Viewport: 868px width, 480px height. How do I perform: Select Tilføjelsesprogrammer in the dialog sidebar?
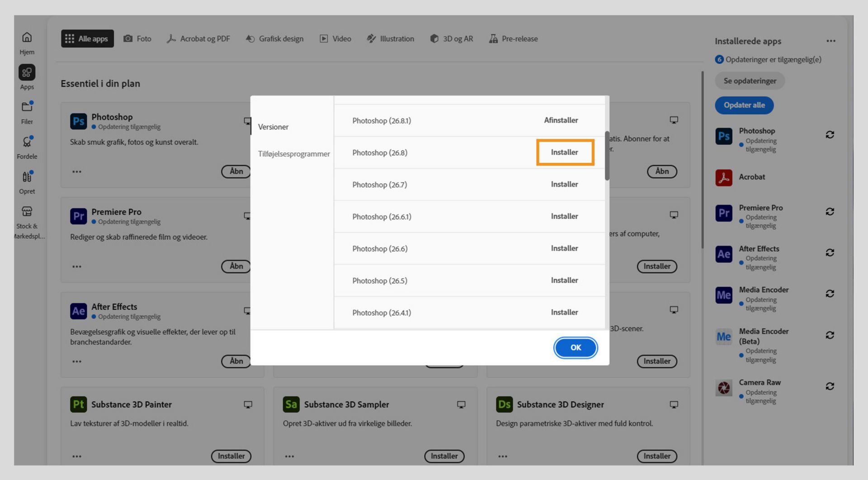(294, 154)
